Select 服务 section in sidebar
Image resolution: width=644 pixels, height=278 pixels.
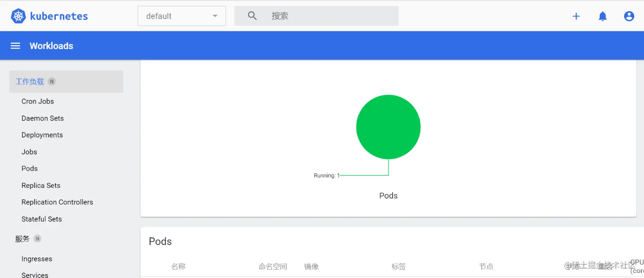coord(22,239)
